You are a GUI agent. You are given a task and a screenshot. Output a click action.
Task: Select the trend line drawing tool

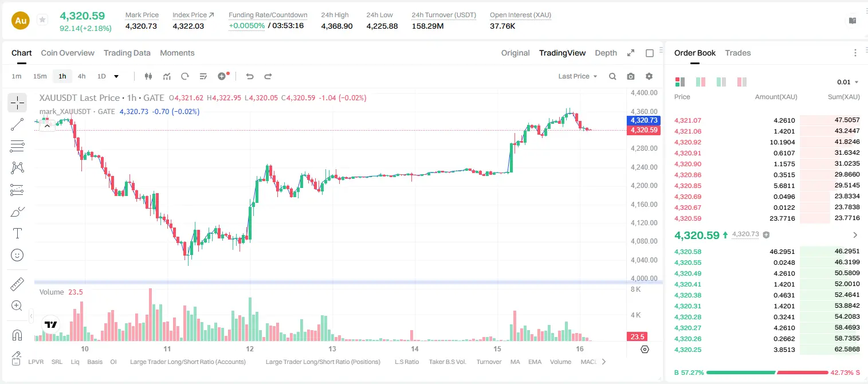17,125
